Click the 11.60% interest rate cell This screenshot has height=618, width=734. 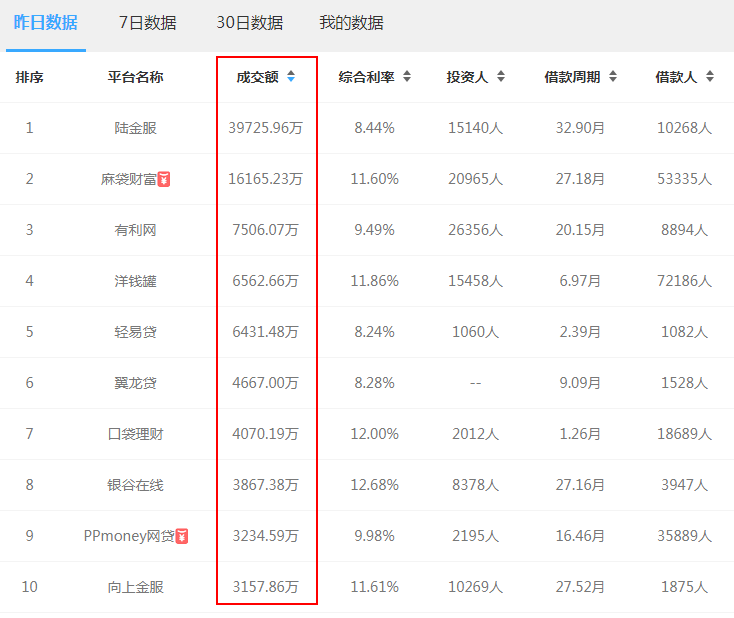[x=374, y=179]
